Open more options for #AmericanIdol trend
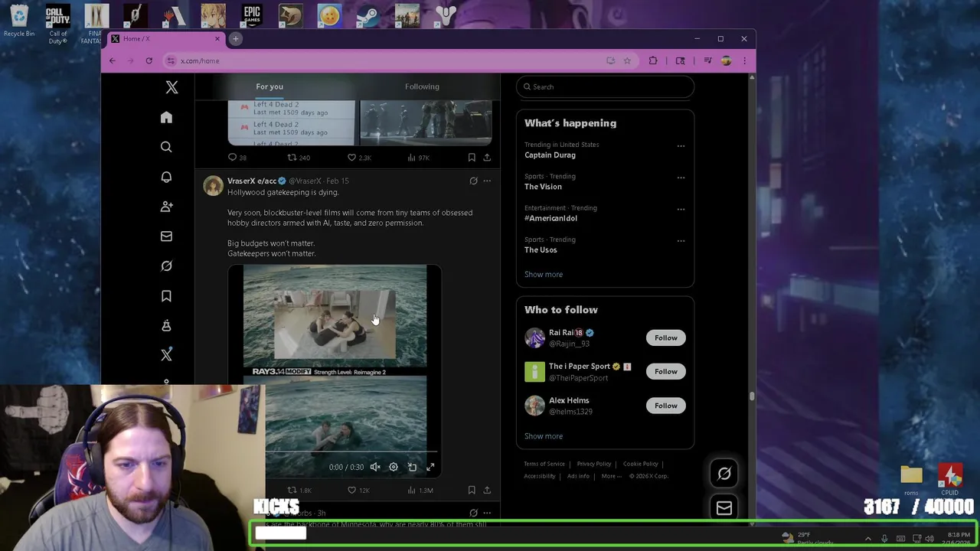Image resolution: width=980 pixels, height=551 pixels. 681,209
